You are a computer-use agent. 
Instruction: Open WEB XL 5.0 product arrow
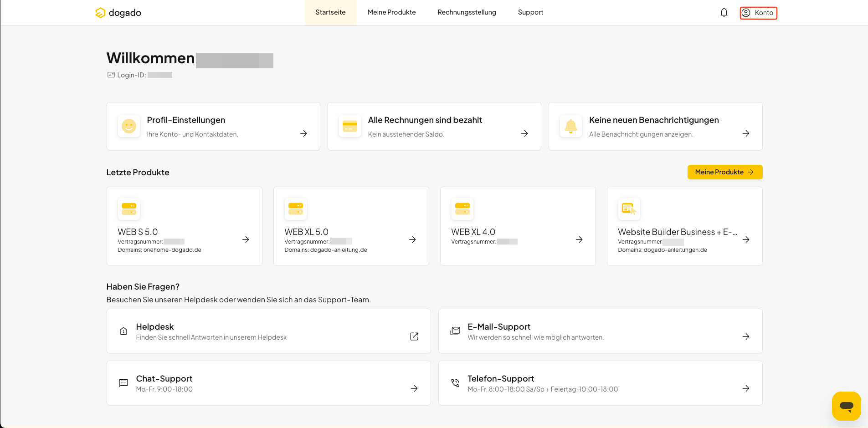(412, 239)
